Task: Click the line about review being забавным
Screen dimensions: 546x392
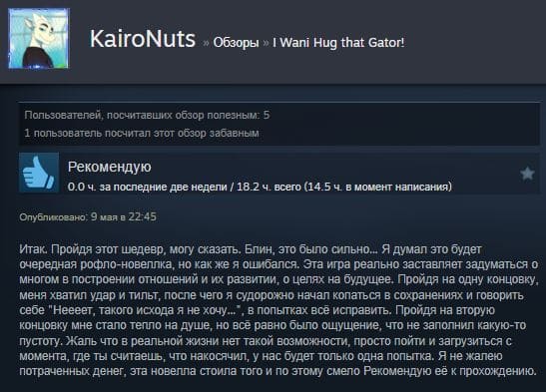Action: [142, 133]
